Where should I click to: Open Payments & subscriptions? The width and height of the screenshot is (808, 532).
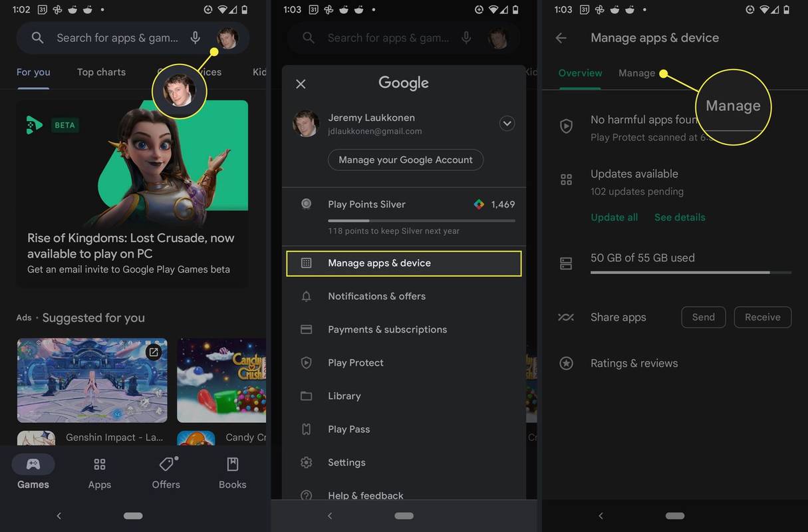click(x=404, y=330)
